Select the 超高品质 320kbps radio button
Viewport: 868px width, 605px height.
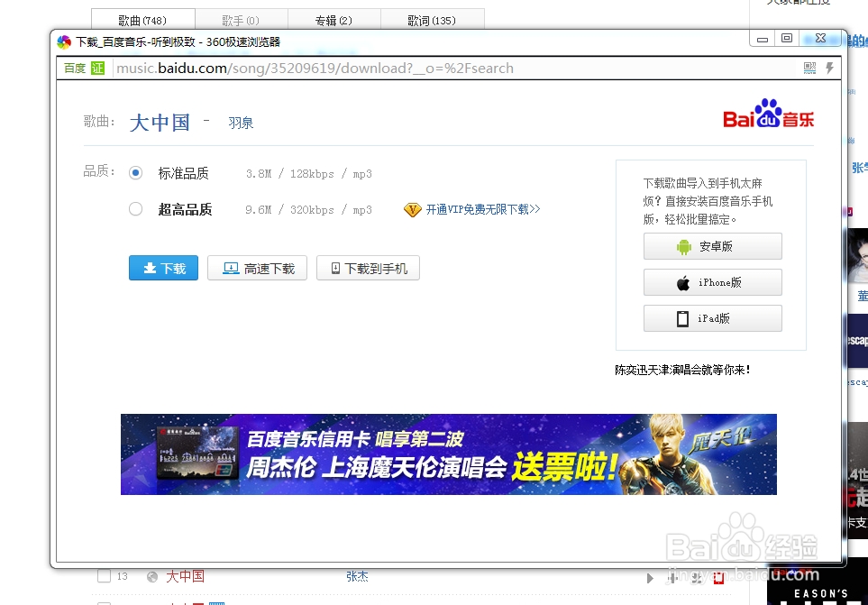coord(135,208)
